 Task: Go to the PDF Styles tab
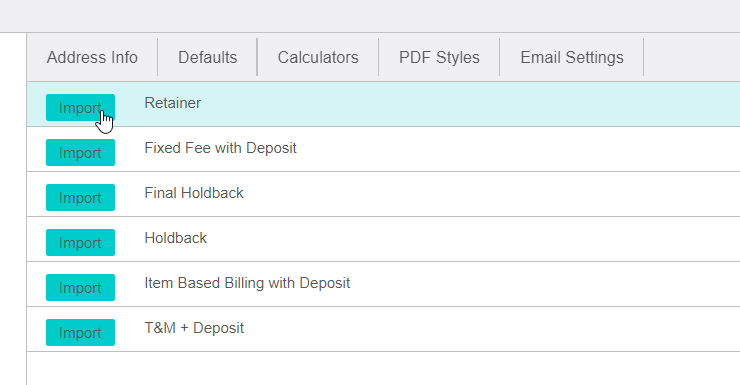coord(439,57)
